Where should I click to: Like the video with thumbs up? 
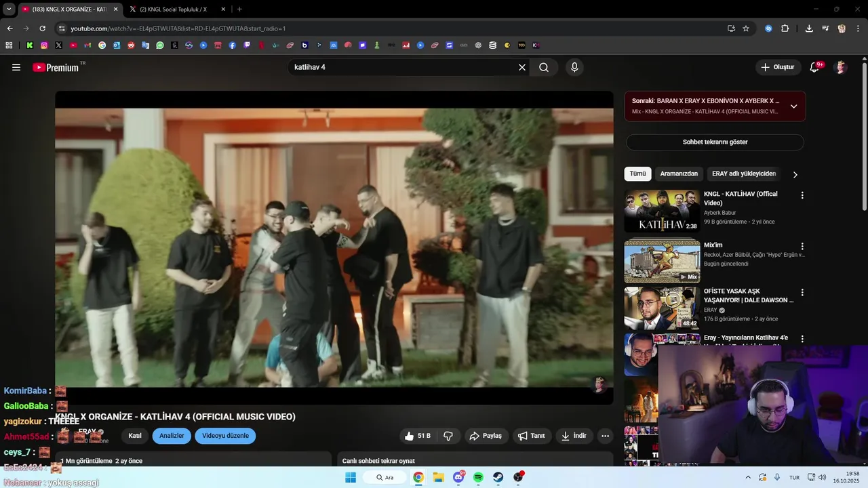(x=418, y=436)
